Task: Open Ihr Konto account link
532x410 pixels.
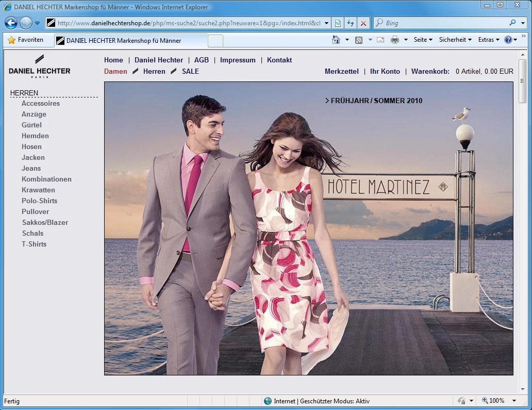Action: (385, 71)
